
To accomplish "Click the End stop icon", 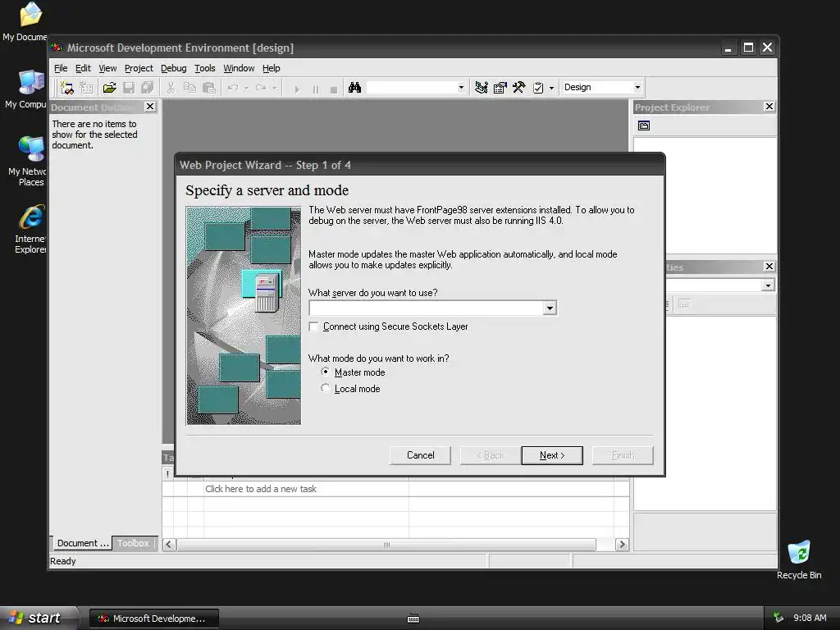I will coord(334,89).
